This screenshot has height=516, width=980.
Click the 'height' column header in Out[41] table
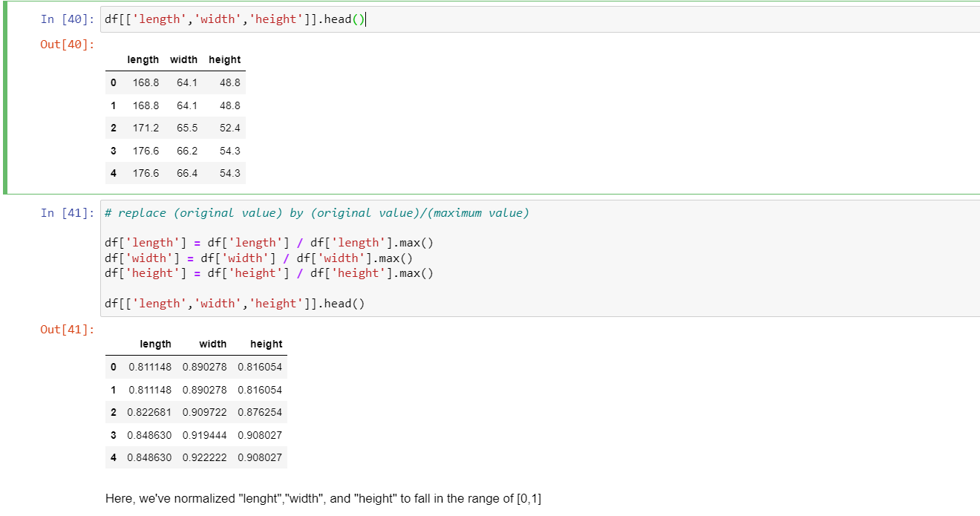pyautogui.click(x=266, y=344)
